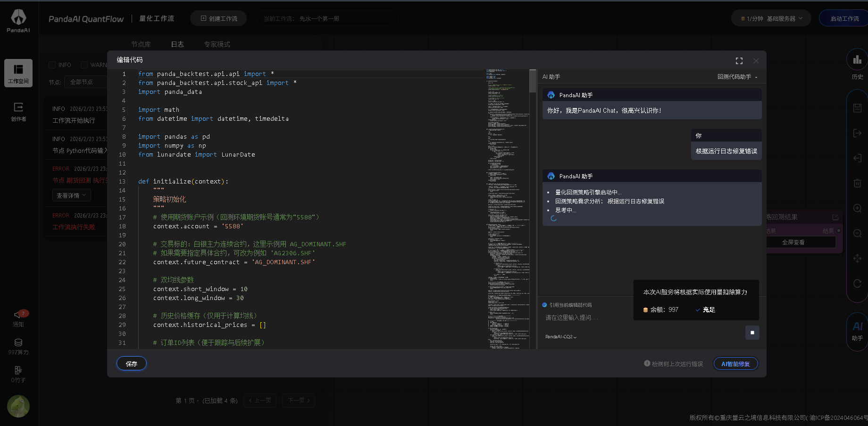This screenshot has height=426, width=868.
Task: Click the zoom out magnifier icon
Action: [857, 233]
